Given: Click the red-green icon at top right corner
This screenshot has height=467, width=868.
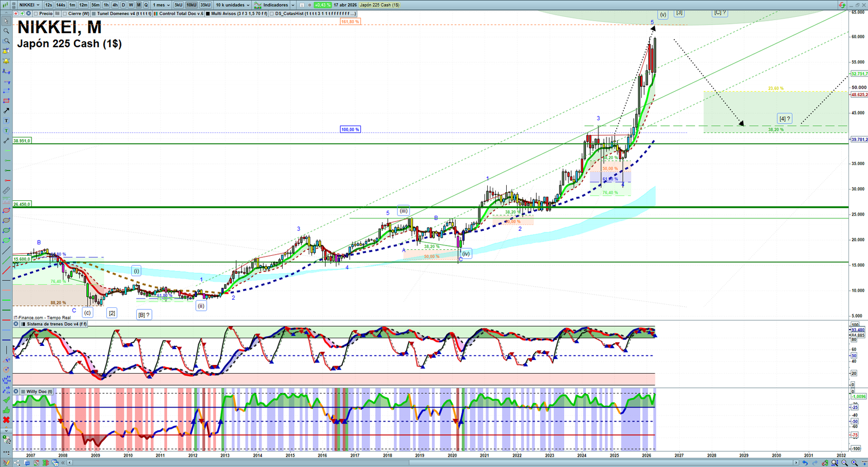Looking at the screenshot, I should [x=841, y=5].
